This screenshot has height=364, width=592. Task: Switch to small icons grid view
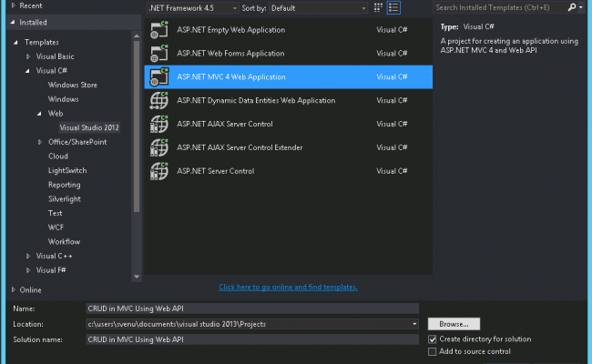(378, 7)
